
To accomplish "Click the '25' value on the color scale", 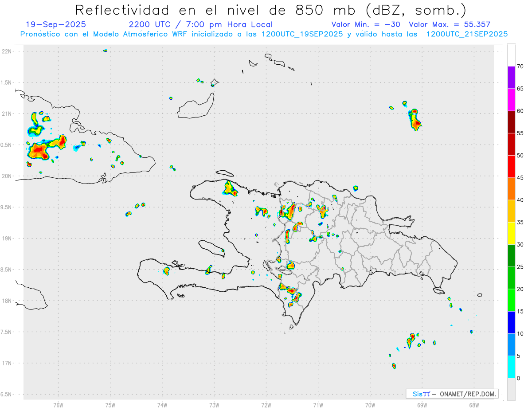I will pyautogui.click(x=520, y=267).
